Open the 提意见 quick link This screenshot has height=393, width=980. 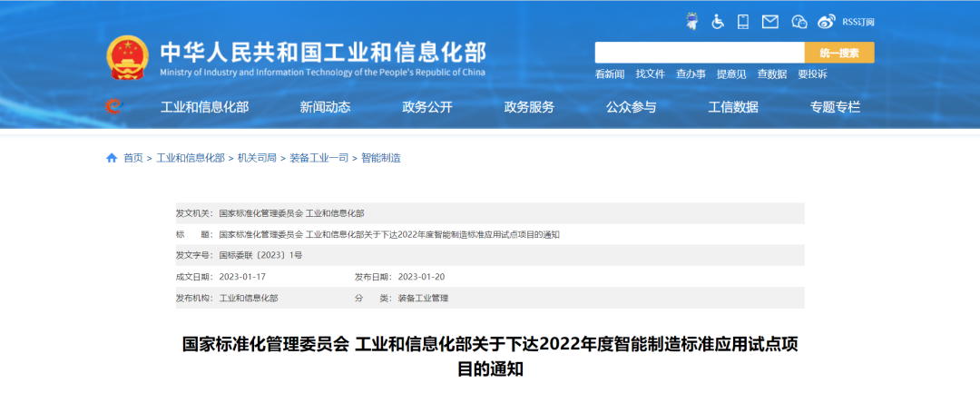pyautogui.click(x=731, y=74)
